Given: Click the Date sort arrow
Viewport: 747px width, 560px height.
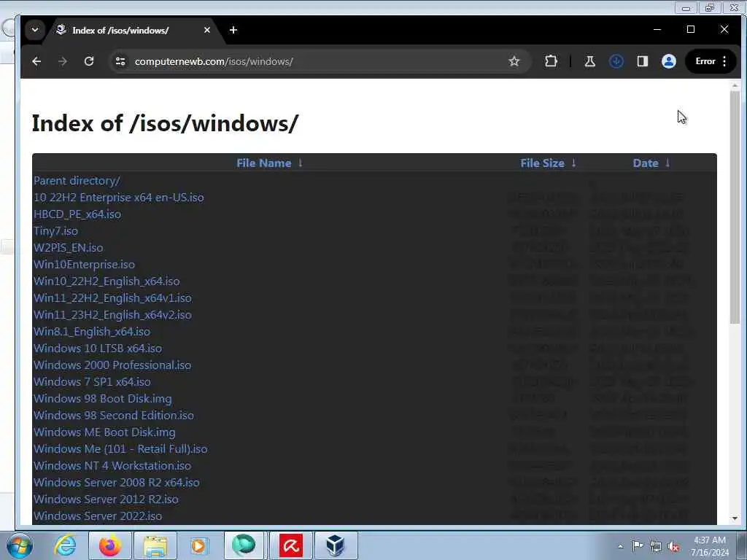Looking at the screenshot, I should (667, 163).
